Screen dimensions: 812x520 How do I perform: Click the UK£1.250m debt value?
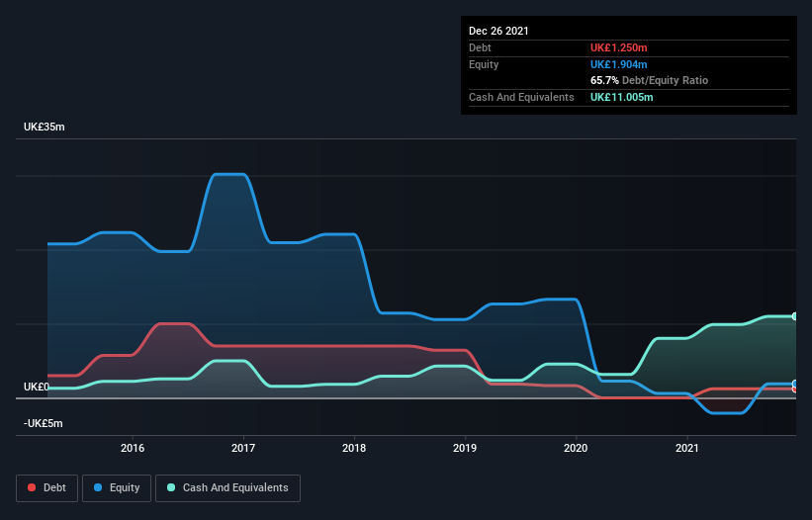[619, 47]
